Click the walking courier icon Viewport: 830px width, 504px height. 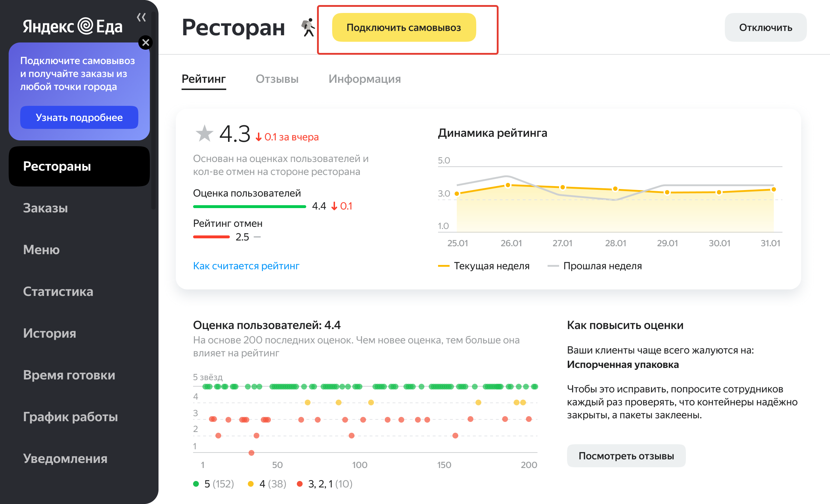coord(308,28)
